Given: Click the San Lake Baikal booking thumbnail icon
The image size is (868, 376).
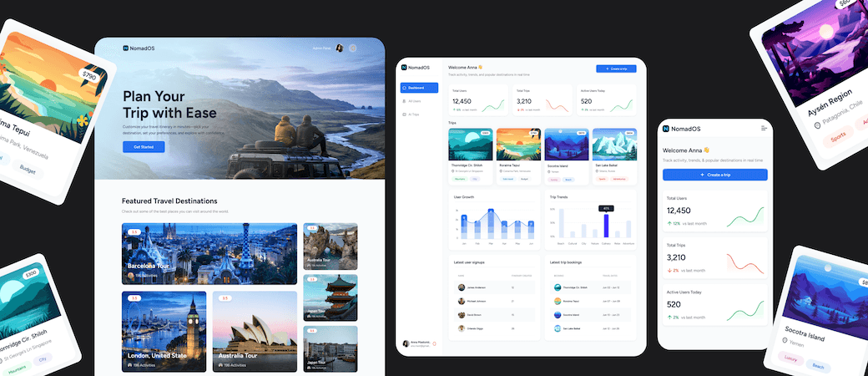Looking at the screenshot, I should [558, 328].
